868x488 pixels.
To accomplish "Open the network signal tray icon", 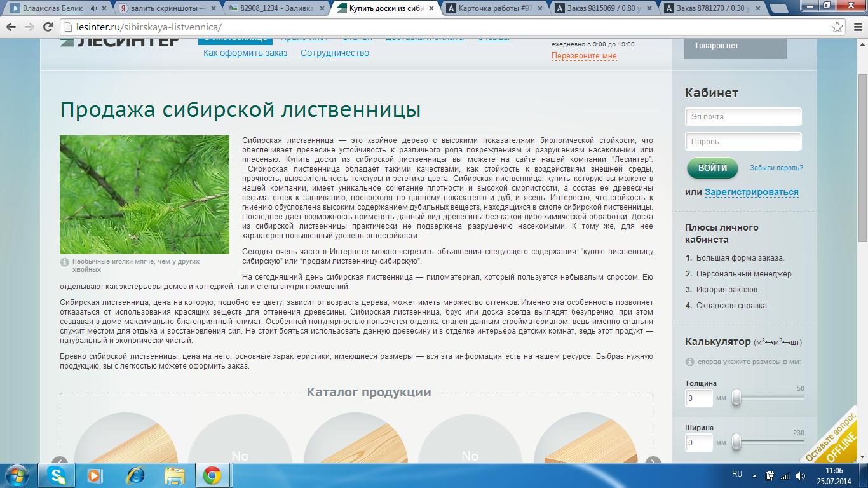I will coord(785,475).
